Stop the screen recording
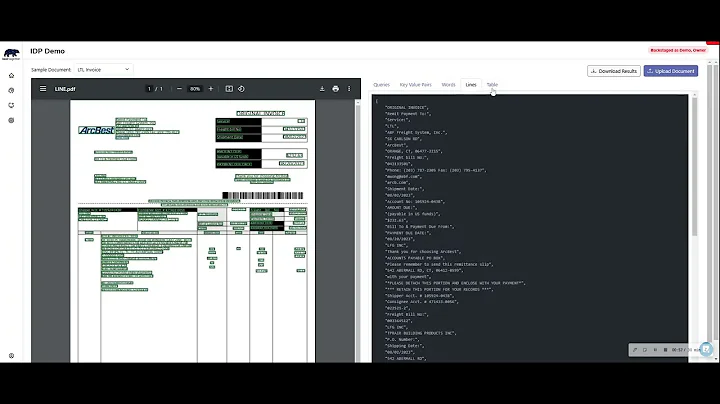The image size is (720, 404). tap(665, 350)
